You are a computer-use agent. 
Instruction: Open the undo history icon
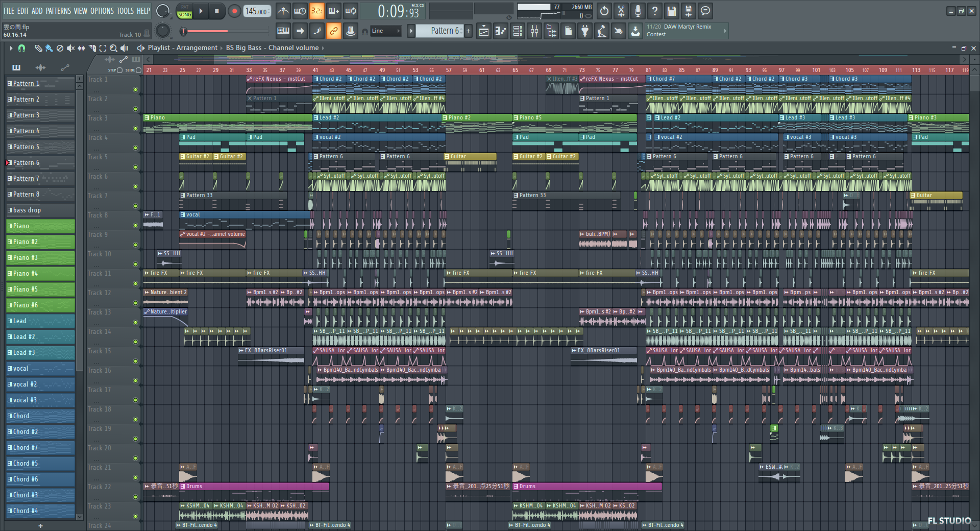(x=604, y=11)
